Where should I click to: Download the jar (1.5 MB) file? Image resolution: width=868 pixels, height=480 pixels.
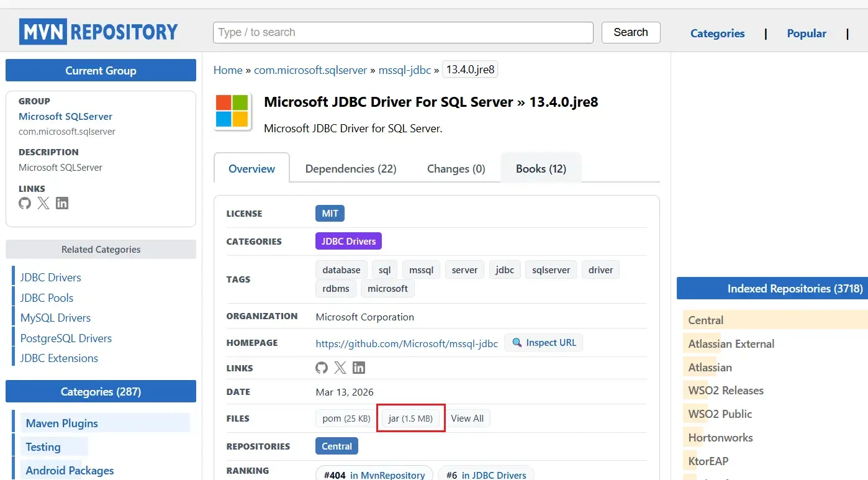410,418
